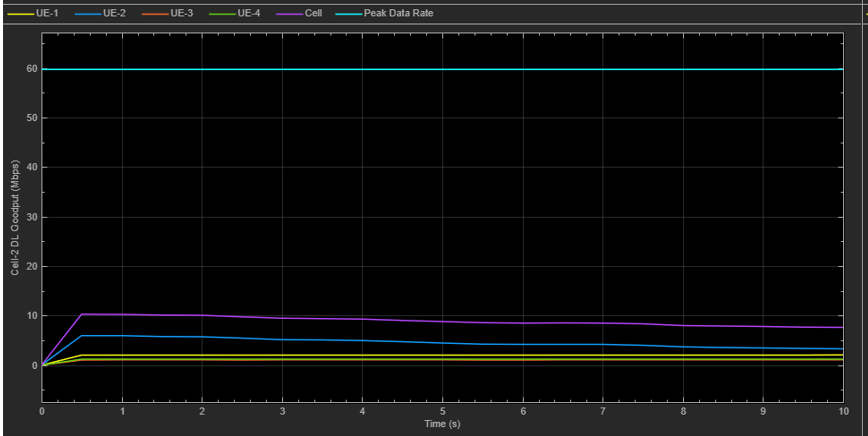Click the blue UE-2 goodput curve
This screenshot has width=868, height=436.
click(443, 343)
